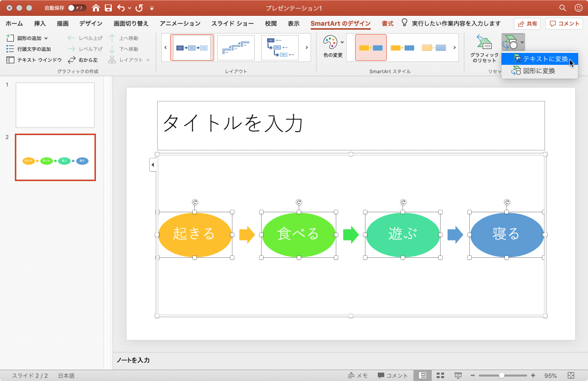The width and height of the screenshot is (588, 381).
Task: Click the smiley feedback icon
Action: 579,8
